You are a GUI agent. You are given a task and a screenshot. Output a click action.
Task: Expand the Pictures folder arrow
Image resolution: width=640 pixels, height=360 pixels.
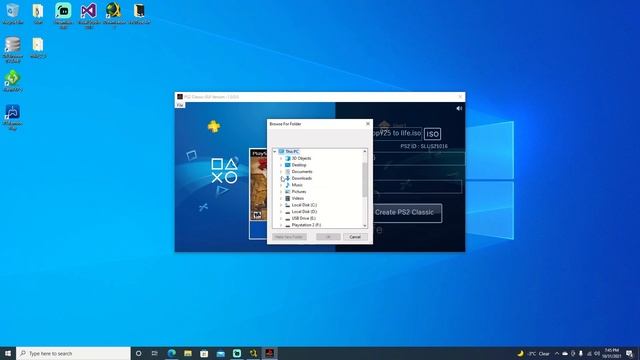coord(281,192)
